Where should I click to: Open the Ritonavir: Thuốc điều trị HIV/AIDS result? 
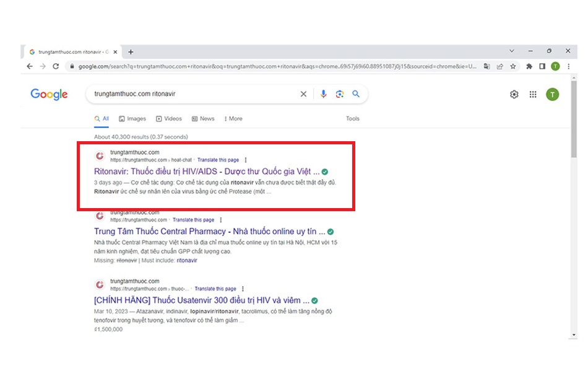(x=207, y=172)
